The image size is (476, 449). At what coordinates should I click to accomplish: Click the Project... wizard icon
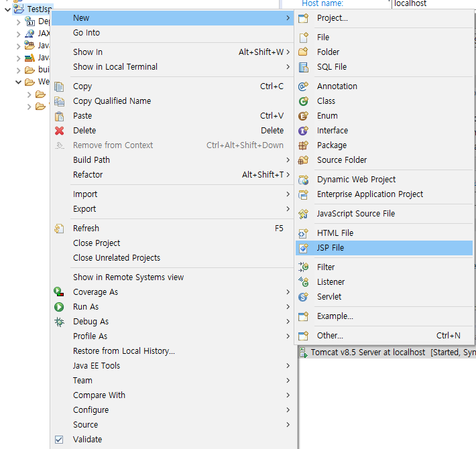click(x=303, y=18)
